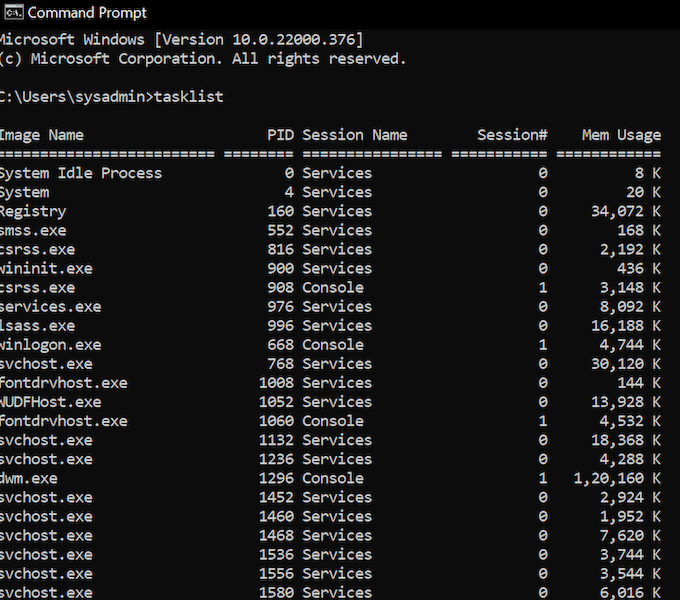This screenshot has height=600, width=680.
Task: Click PID 1296 in the list
Action: (x=276, y=478)
